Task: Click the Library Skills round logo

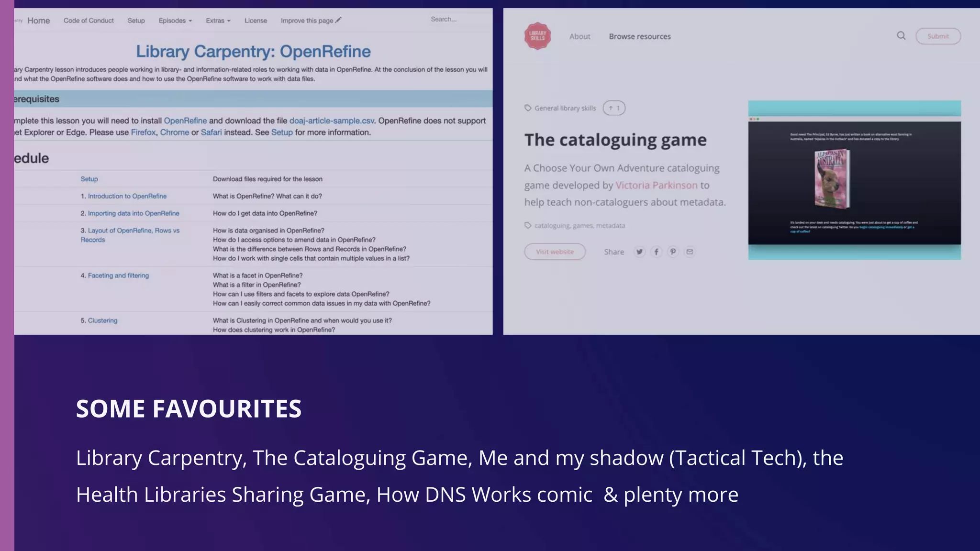Action: tap(537, 36)
